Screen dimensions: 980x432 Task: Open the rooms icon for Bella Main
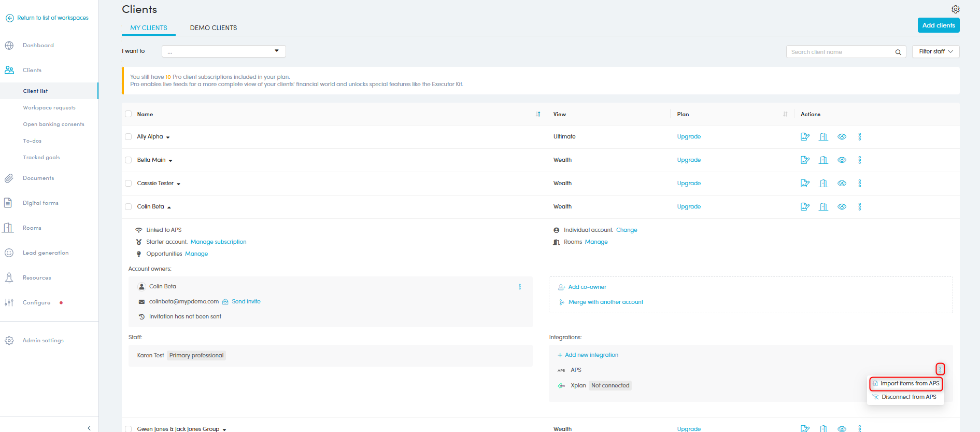[x=823, y=160]
